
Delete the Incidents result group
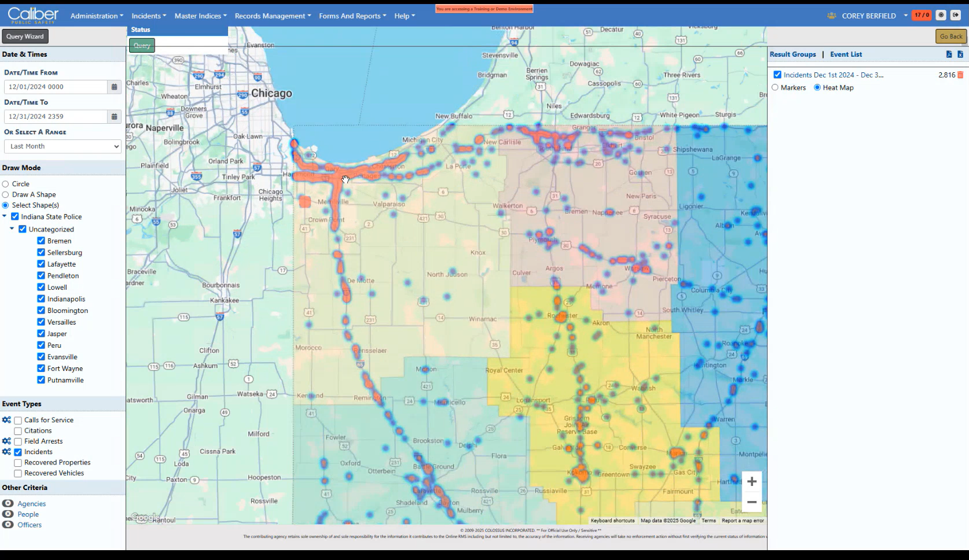[x=961, y=75]
